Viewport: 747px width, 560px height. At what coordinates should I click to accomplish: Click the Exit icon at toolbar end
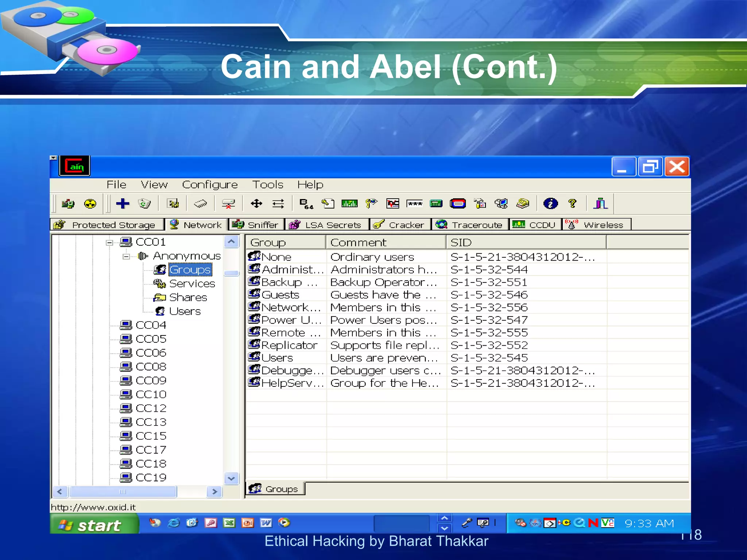600,203
